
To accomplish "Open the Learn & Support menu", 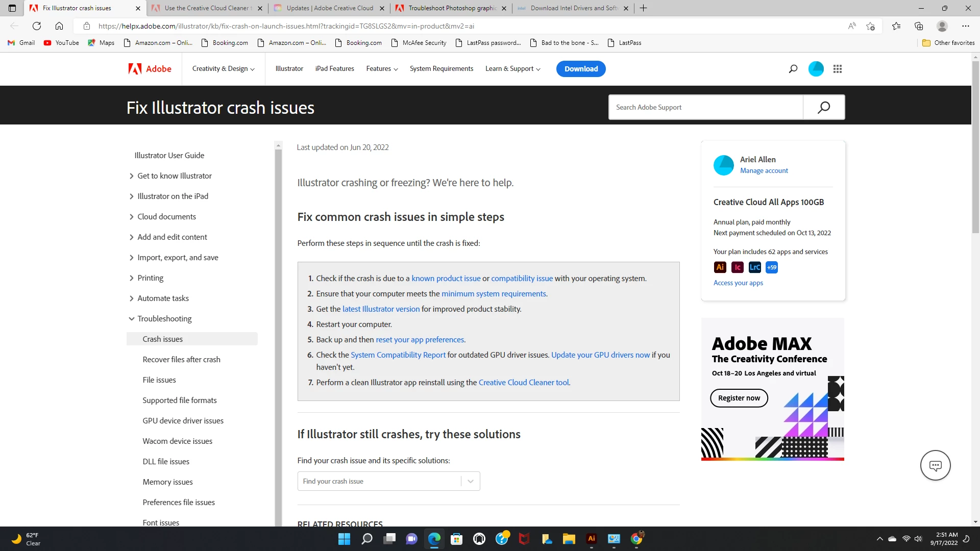I will (x=512, y=69).
